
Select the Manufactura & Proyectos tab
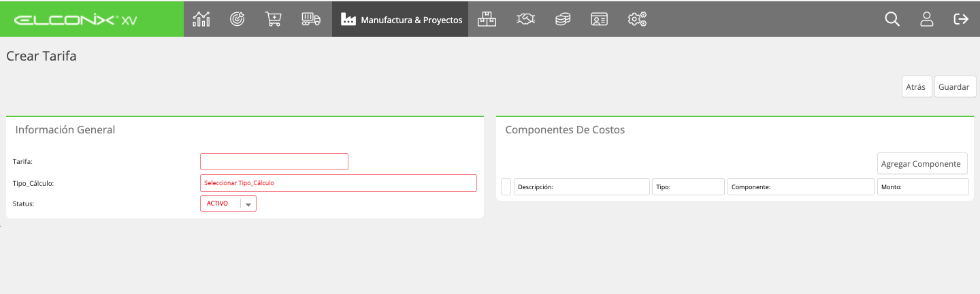click(400, 20)
